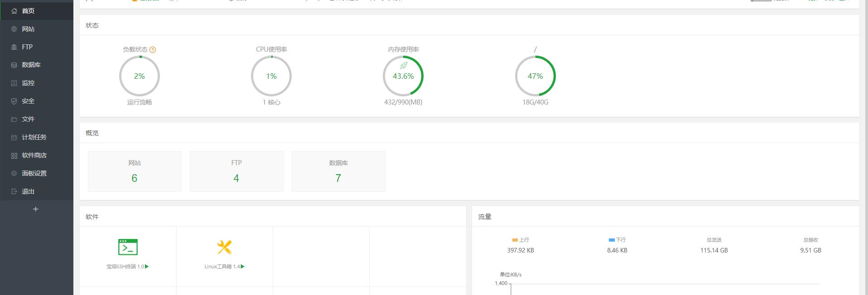This screenshot has height=295, width=868.
Task: Open the 宝塔SSH终端 terminal icon
Action: (x=128, y=247)
